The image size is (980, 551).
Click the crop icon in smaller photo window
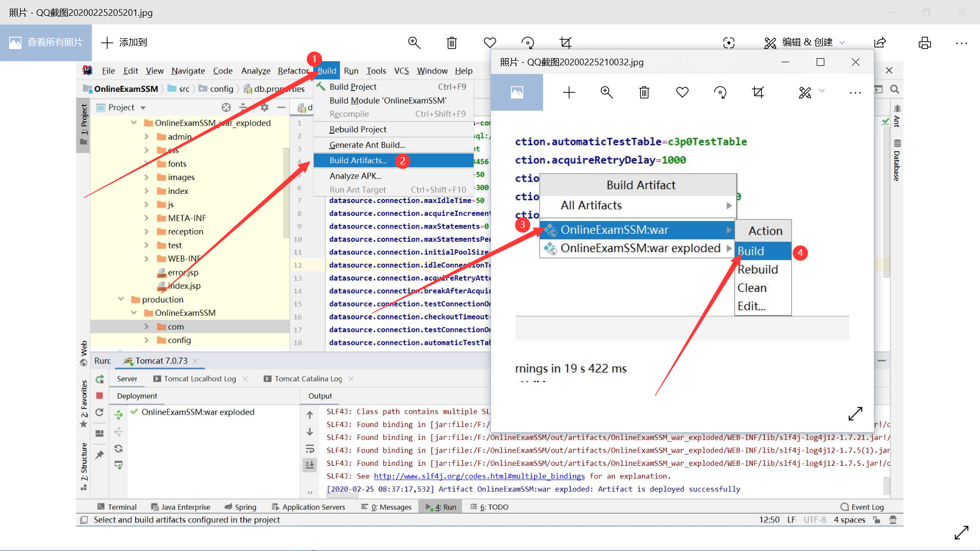coord(758,92)
